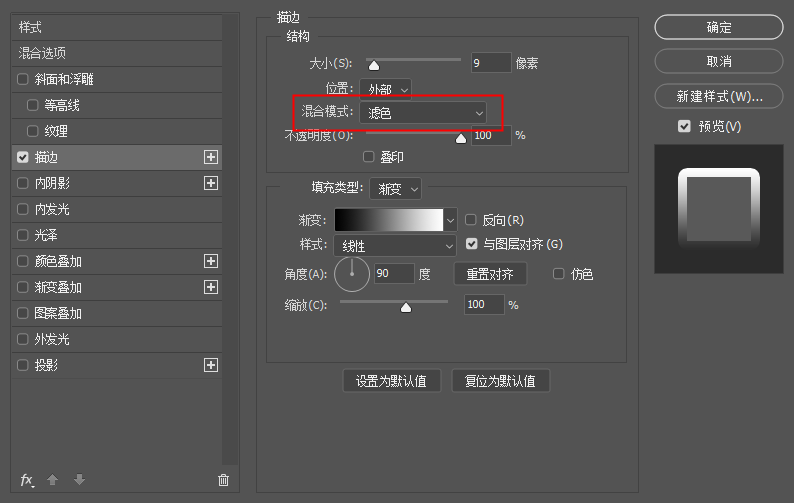Screen dimensions: 794x503
Task: Click the 缩放(C) slider handle
Action: click(x=406, y=307)
